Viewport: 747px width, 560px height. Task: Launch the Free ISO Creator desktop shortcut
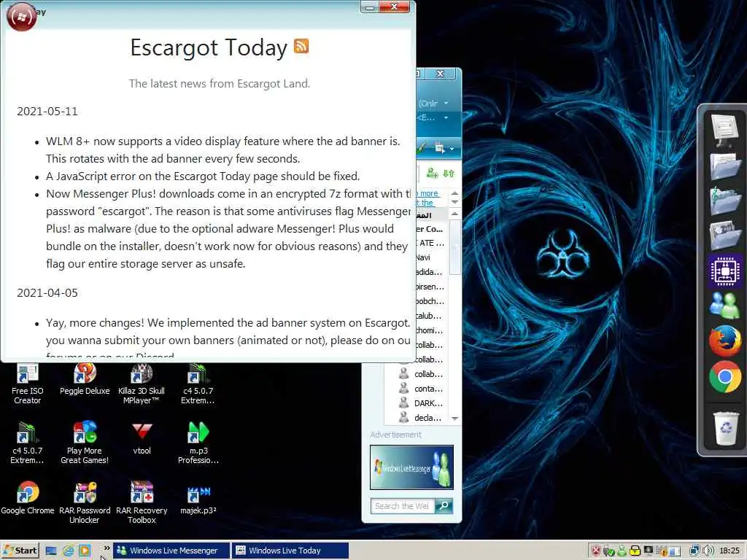click(27, 385)
